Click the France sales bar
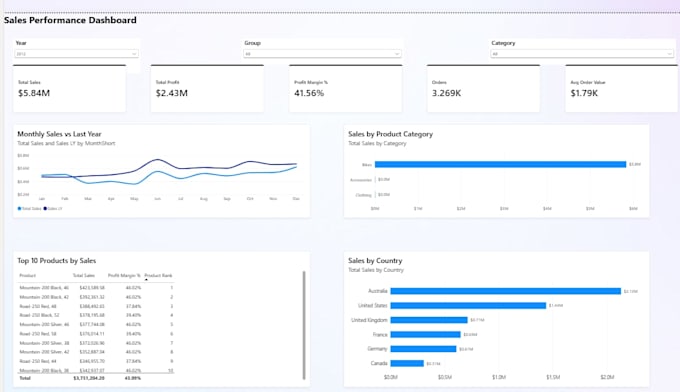The height and width of the screenshot is (392, 680). tap(425, 334)
